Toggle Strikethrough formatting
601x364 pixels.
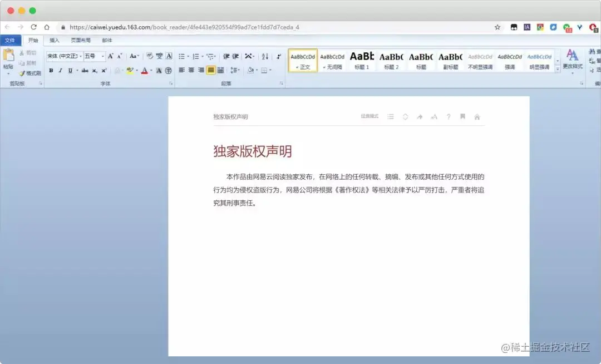click(85, 71)
